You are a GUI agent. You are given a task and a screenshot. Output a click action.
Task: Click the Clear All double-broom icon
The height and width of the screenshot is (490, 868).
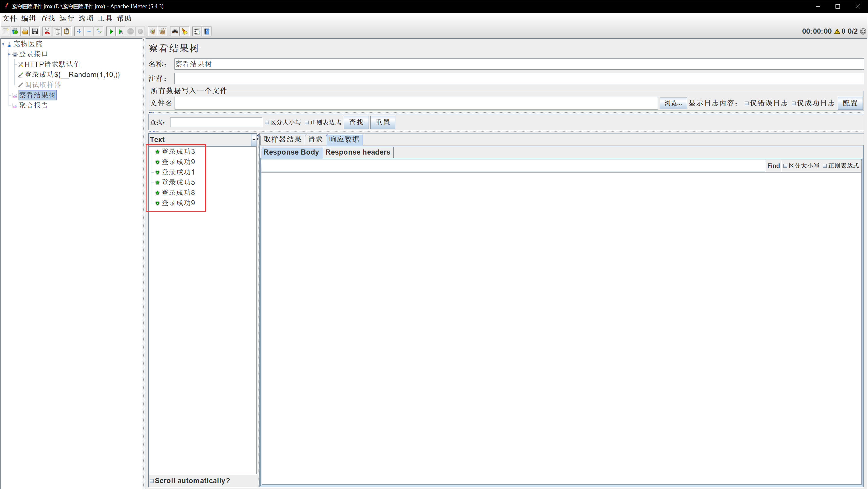click(162, 31)
